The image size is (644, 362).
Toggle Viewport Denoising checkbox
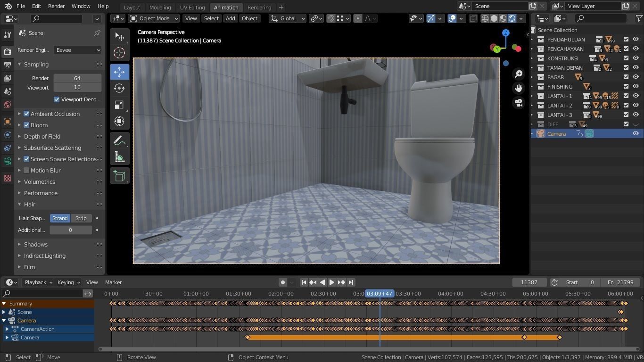point(57,99)
